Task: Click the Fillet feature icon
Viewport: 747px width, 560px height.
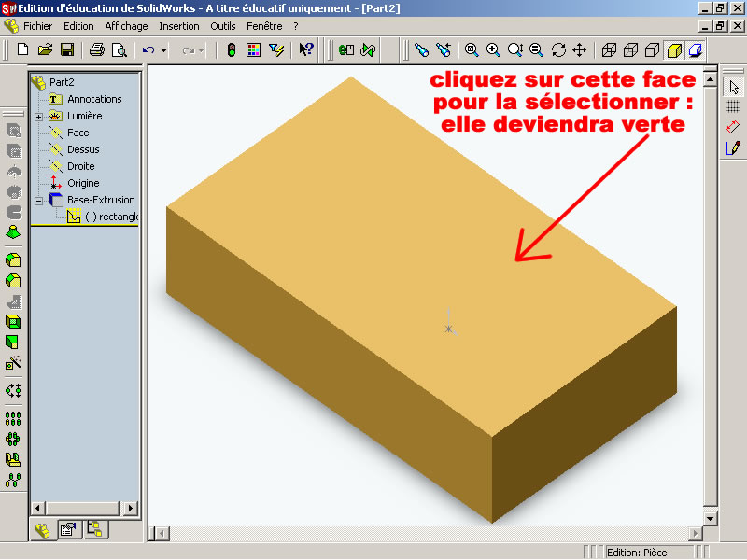Action: [13, 260]
